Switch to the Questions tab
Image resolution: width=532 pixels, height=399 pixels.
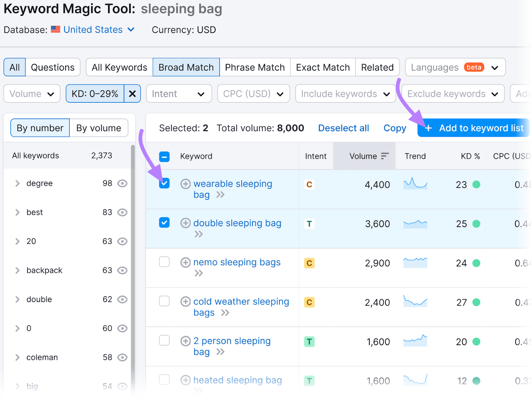(53, 67)
